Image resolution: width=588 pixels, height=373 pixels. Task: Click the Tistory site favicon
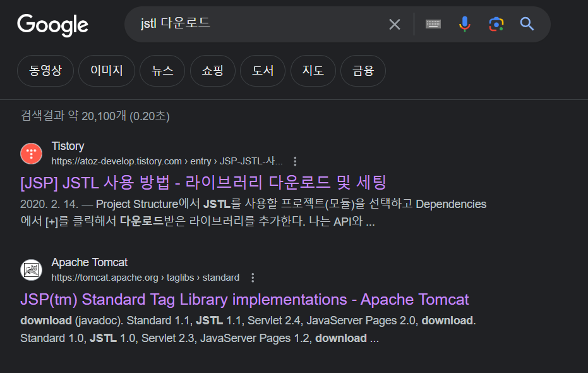tap(31, 154)
